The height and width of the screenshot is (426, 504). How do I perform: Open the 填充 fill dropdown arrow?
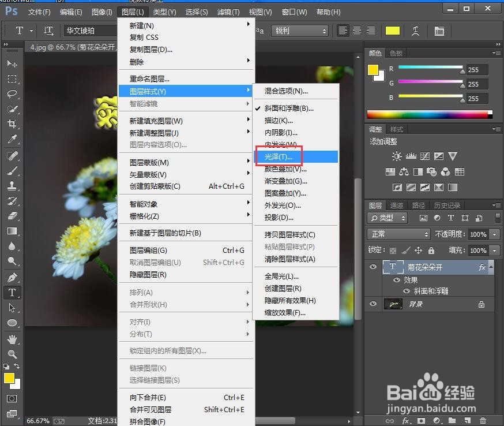[x=494, y=251]
